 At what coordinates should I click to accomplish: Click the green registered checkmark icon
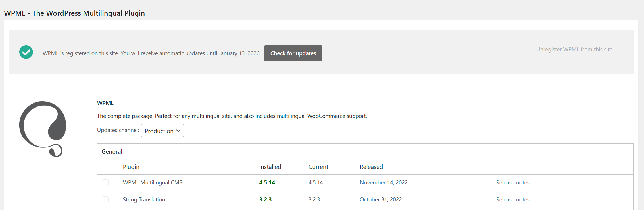[x=26, y=52]
